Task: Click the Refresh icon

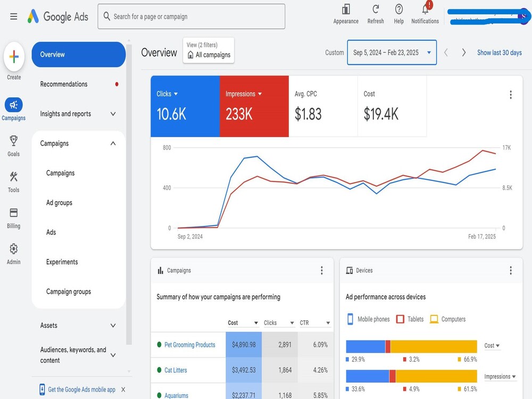Action: pos(376,9)
